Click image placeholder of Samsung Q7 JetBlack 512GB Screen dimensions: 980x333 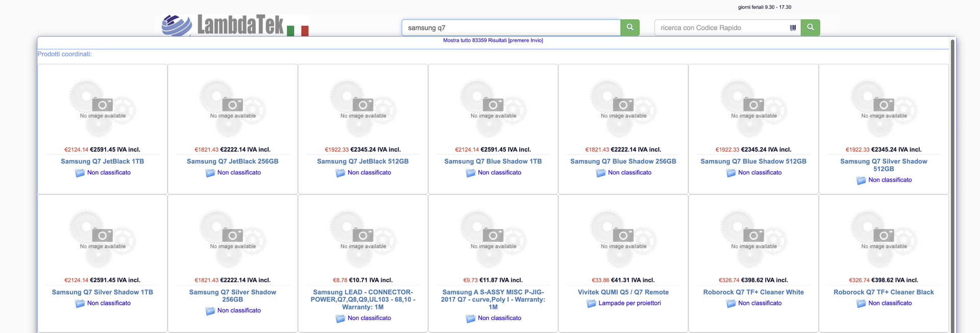(x=363, y=108)
